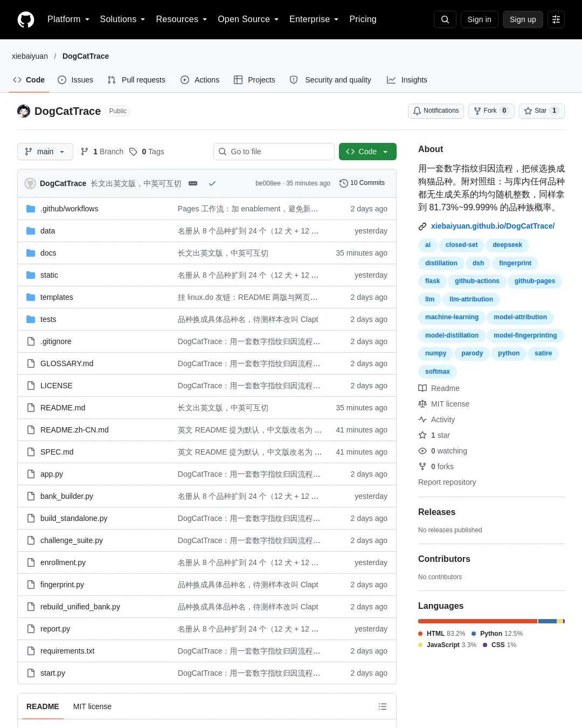
Task: Open the rebuild_unified_bank.py file
Action: pos(80,607)
